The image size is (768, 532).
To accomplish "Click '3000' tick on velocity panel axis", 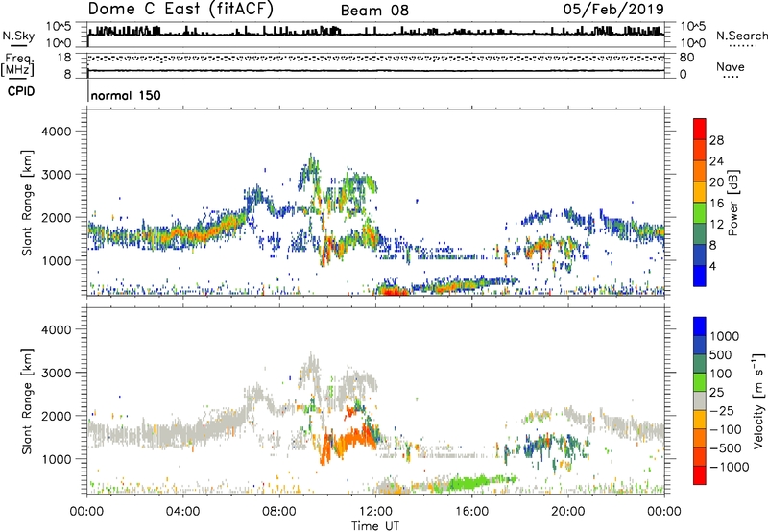I will click(x=57, y=373).
